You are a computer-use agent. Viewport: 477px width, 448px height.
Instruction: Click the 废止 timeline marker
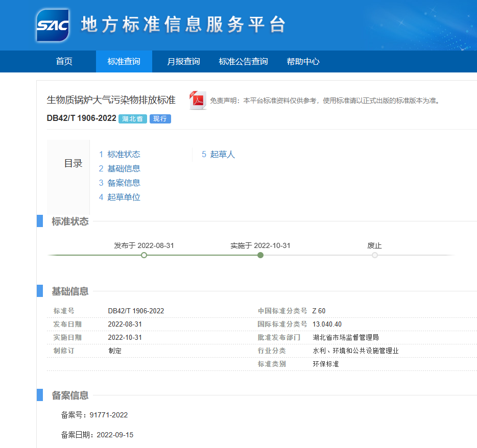pyautogui.click(x=375, y=255)
